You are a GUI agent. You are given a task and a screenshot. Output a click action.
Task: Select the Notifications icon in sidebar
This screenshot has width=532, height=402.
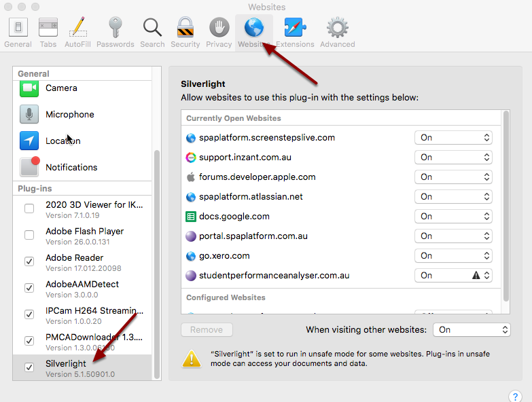tap(29, 166)
